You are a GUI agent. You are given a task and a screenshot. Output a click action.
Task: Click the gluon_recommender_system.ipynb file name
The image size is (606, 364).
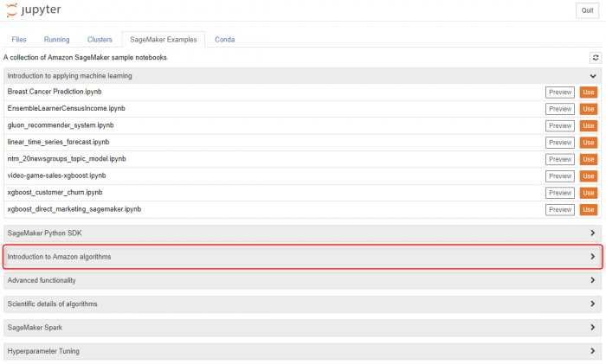[61, 125]
